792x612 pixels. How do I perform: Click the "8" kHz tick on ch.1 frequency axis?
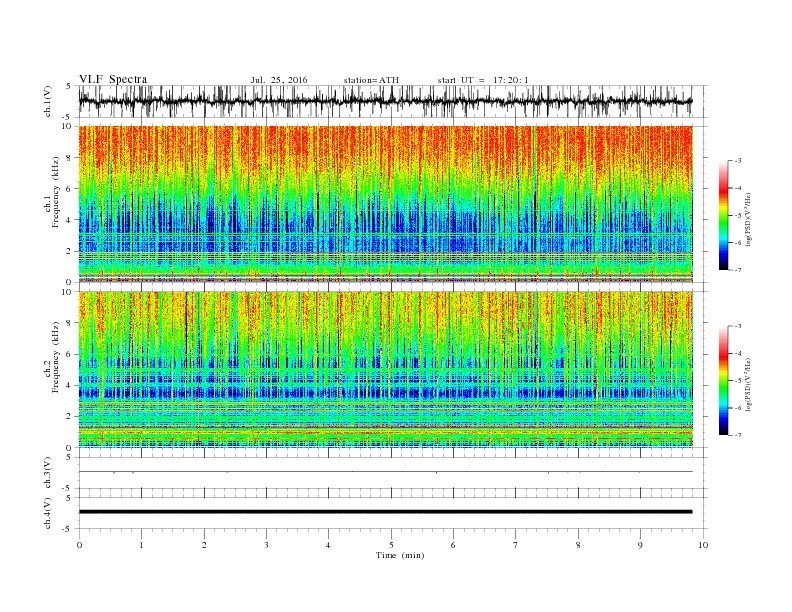point(69,158)
